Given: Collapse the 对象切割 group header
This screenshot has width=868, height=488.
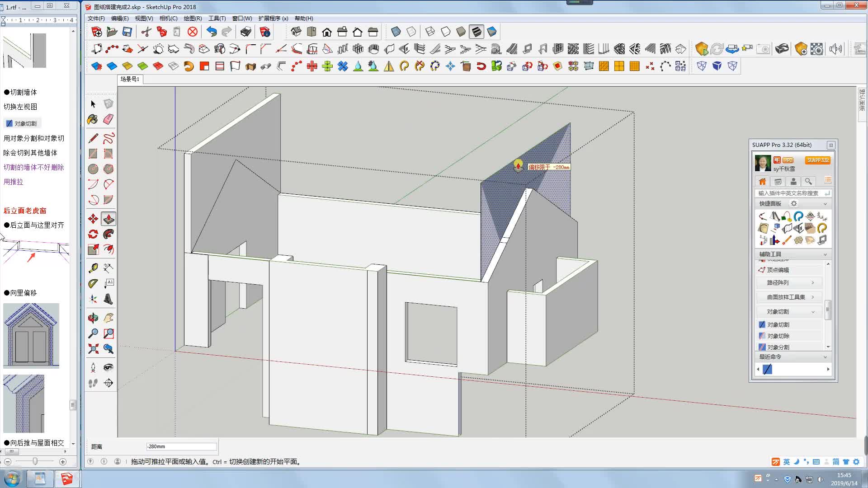Looking at the screenshot, I should click(x=788, y=312).
